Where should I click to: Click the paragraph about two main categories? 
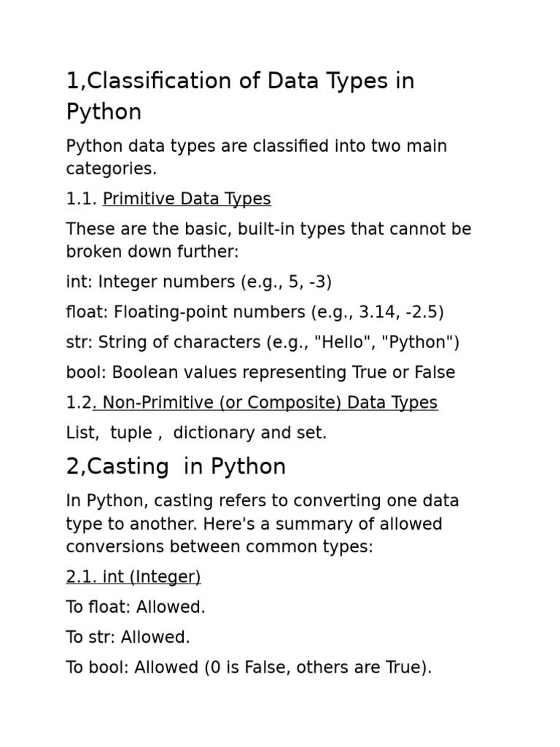[x=257, y=158]
